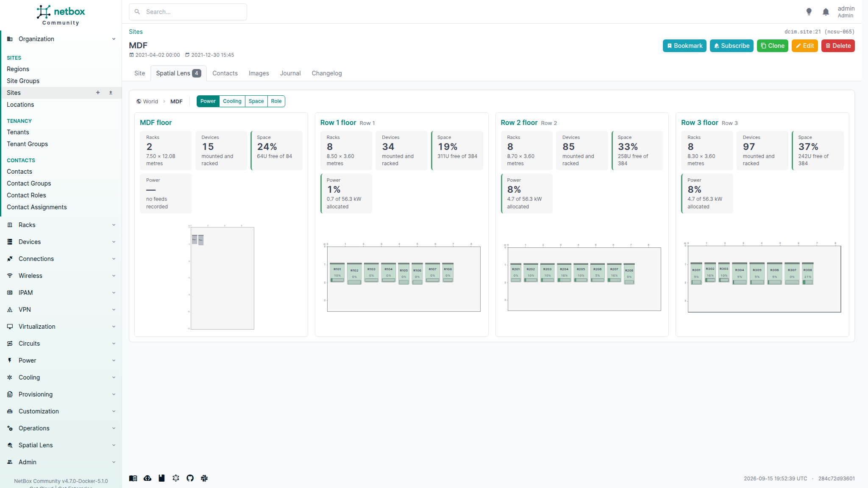Open the Row 1 floor link
Screen dimensions: 868x488
coord(338,122)
